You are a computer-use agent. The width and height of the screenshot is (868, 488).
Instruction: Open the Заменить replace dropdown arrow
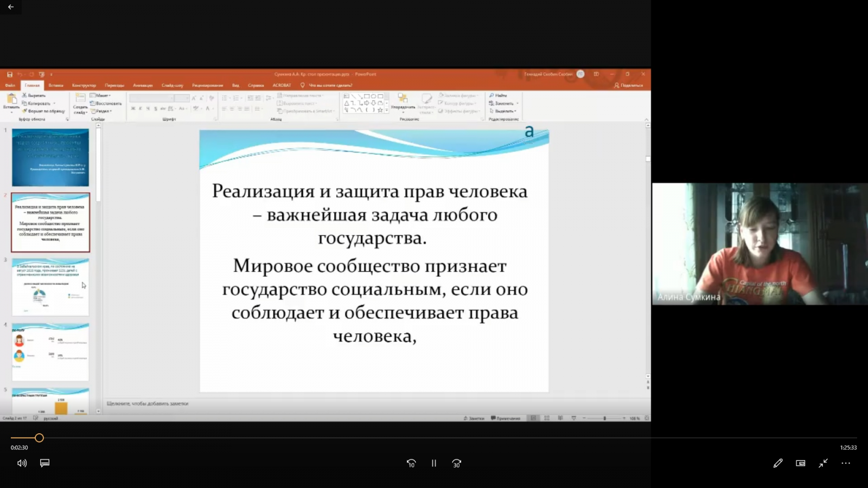point(518,103)
